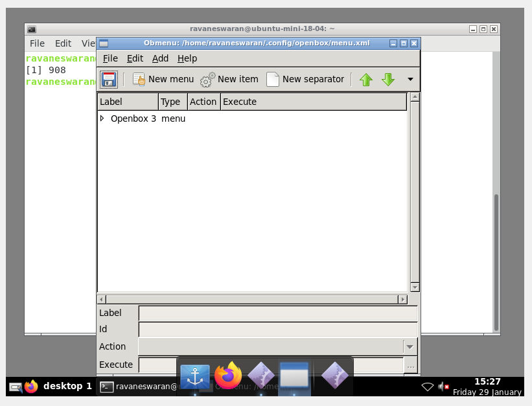Close the Obmenu window

coord(414,43)
